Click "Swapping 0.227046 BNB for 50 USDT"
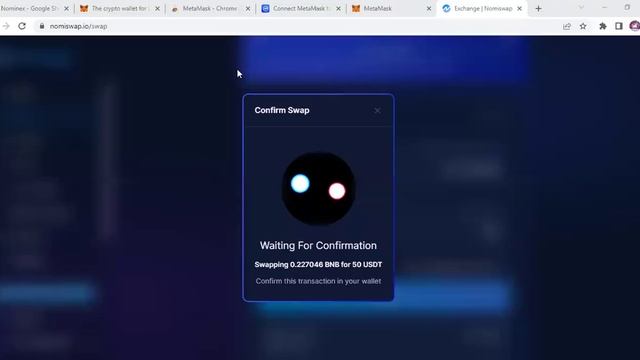 coord(318,264)
